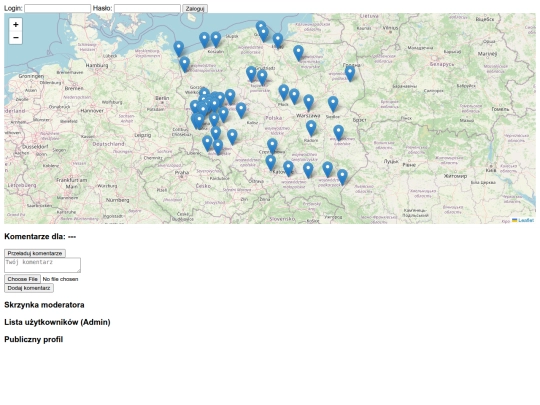
Task: Select the marker just below the Grudziądz label
Action: (262, 78)
